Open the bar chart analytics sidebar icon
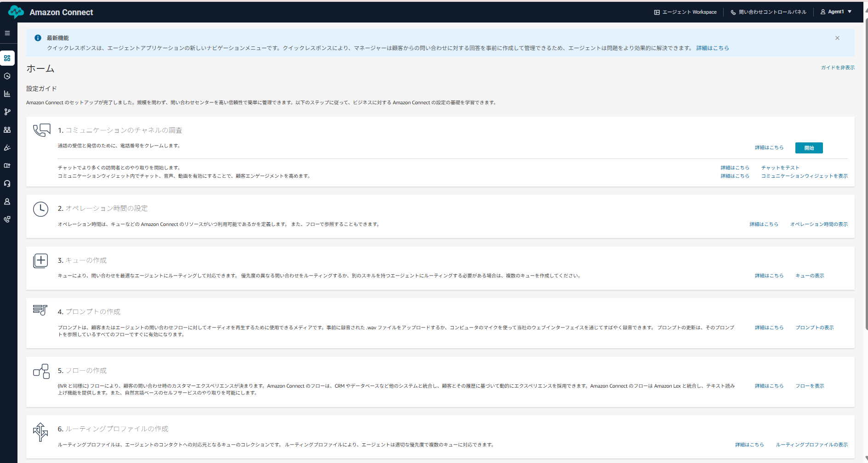868x463 pixels. 7,94
